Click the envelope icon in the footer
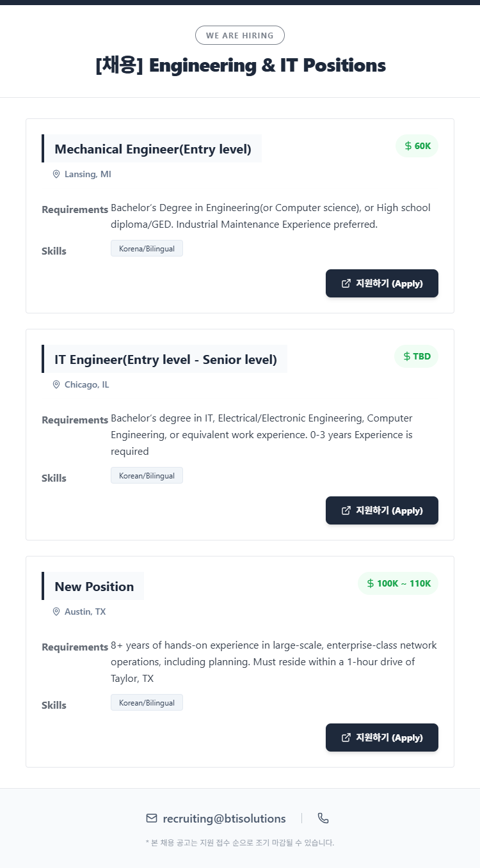The height and width of the screenshot is (868, 480). point(152,818)
